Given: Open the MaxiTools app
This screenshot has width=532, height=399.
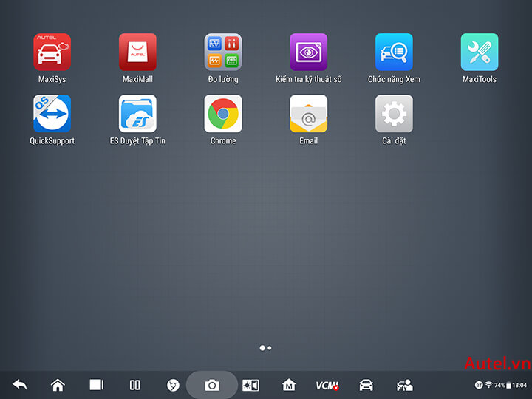Looking at the screenshot, I should (x=480, y=52).
